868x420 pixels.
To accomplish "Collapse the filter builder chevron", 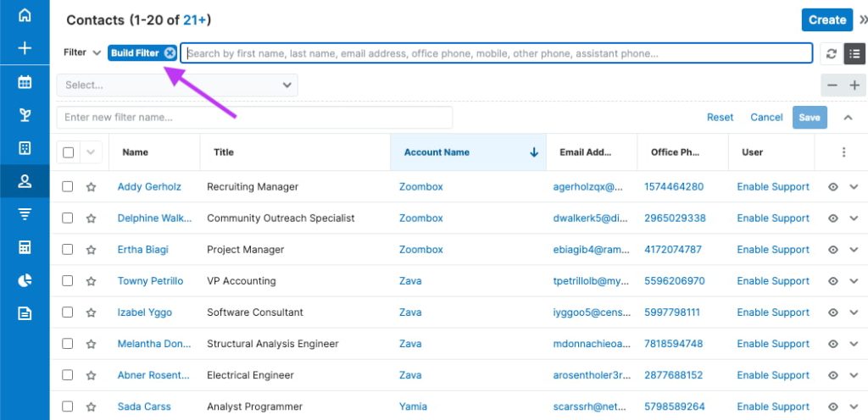I will point(848,118).
